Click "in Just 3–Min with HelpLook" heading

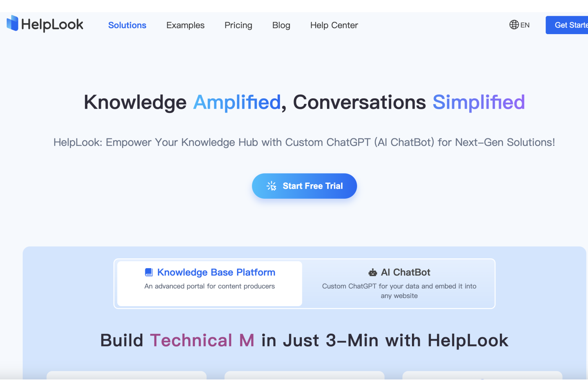[x=385, y=340]
